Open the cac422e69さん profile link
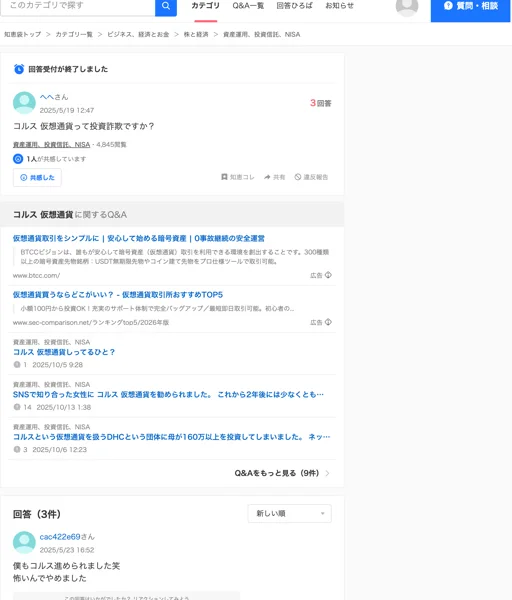The width and height of the screenshot is (512, 600). click(x=67, y=537)
